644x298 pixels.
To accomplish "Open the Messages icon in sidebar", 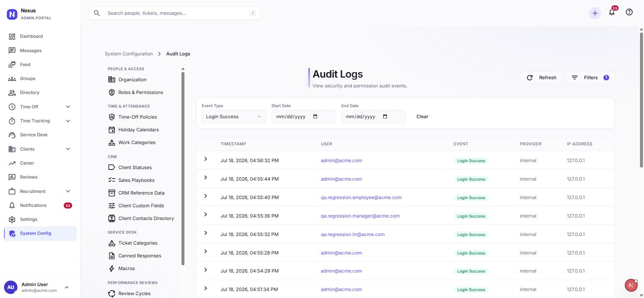I will click(x=12, y=50).
